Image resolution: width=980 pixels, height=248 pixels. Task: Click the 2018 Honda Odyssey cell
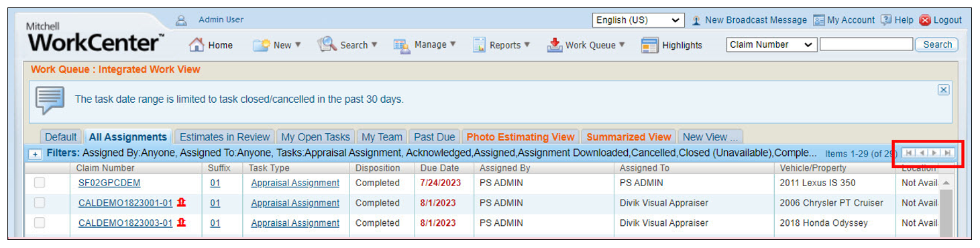[824, 223]
